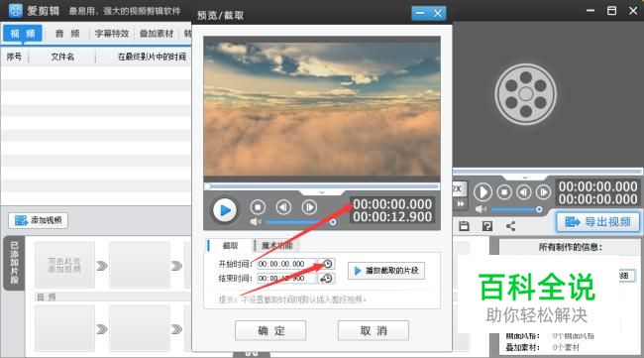Open the 字幕特效 tab

pyautogui.click(x=112, y=34)
